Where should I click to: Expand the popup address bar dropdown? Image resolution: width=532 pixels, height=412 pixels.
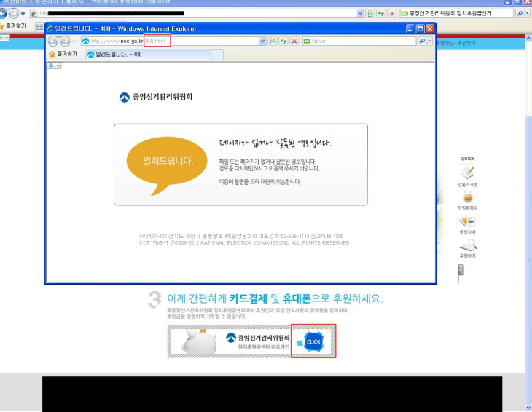[263, 41]
